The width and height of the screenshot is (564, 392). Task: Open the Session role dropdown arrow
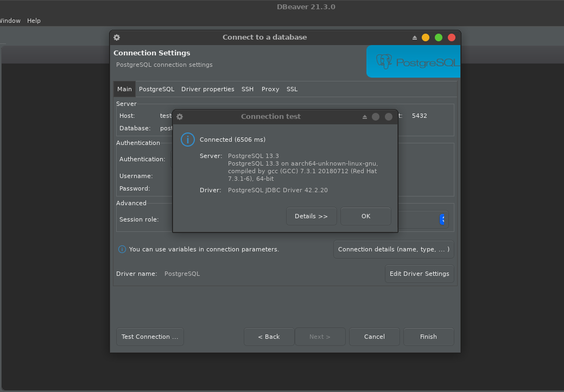443,219
